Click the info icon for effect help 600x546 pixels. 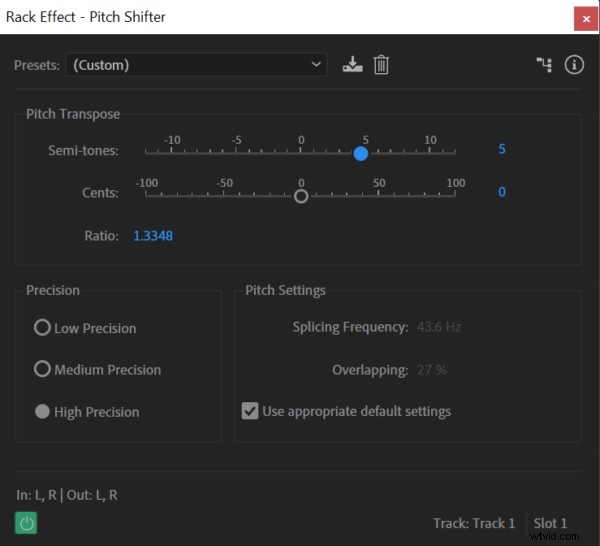[x=574, y=65]
